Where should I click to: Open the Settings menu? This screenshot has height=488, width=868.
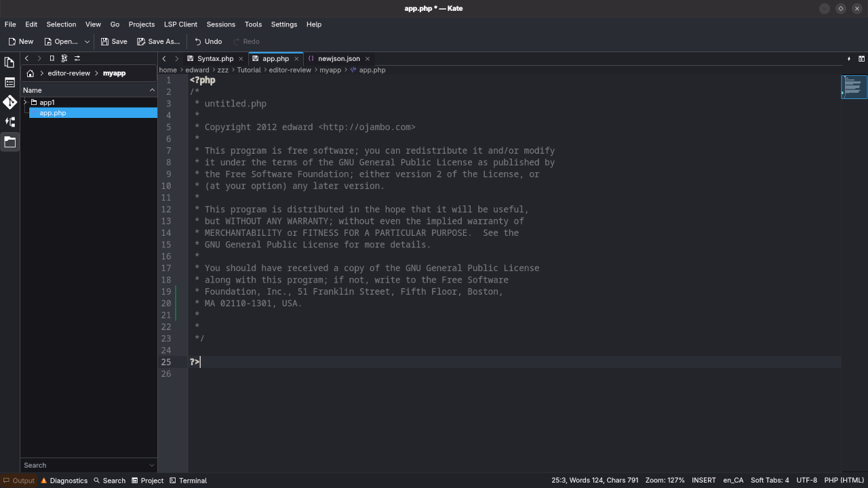(x=284, y=24)
